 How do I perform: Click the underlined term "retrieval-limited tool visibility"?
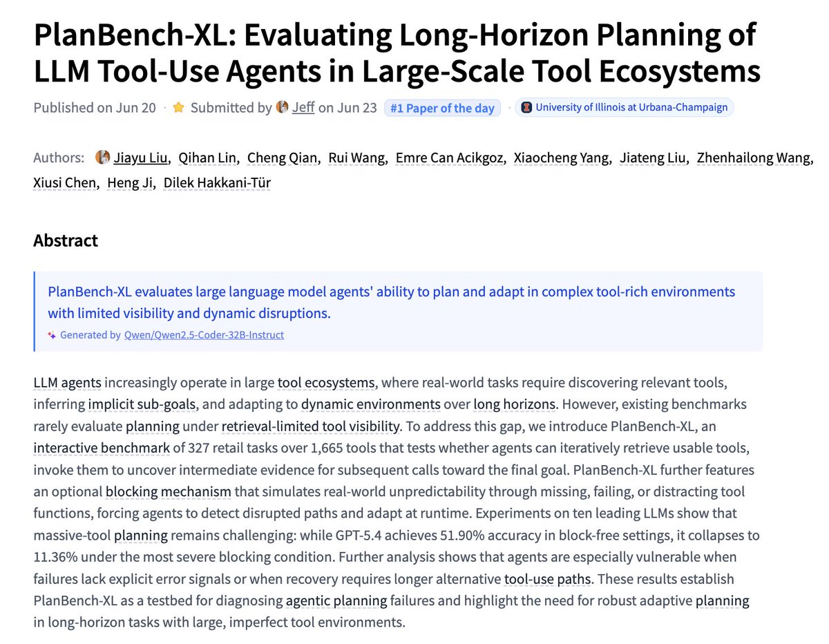click(x=310, y=426)
